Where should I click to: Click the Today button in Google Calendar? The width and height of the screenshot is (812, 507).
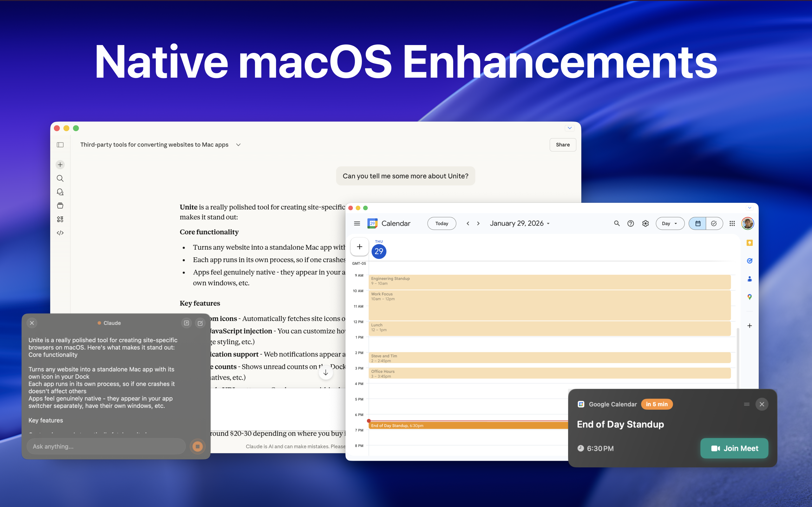[x=442, y=223]
